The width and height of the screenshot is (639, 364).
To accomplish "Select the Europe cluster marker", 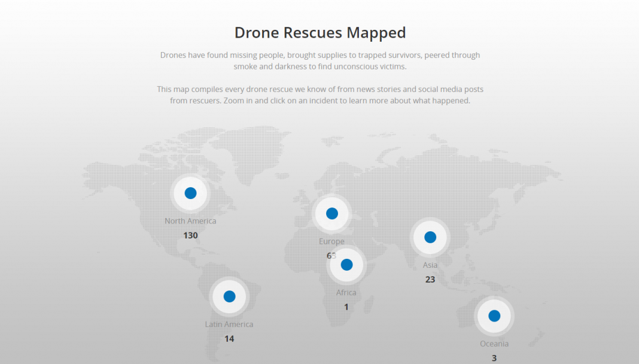I will [x=332, y=213].
